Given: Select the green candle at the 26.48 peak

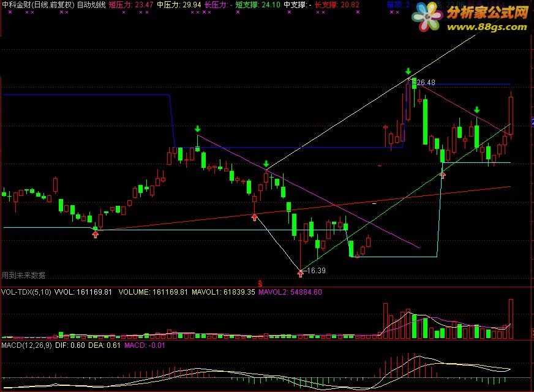Looking at the screenshot, I should point(414,83).
